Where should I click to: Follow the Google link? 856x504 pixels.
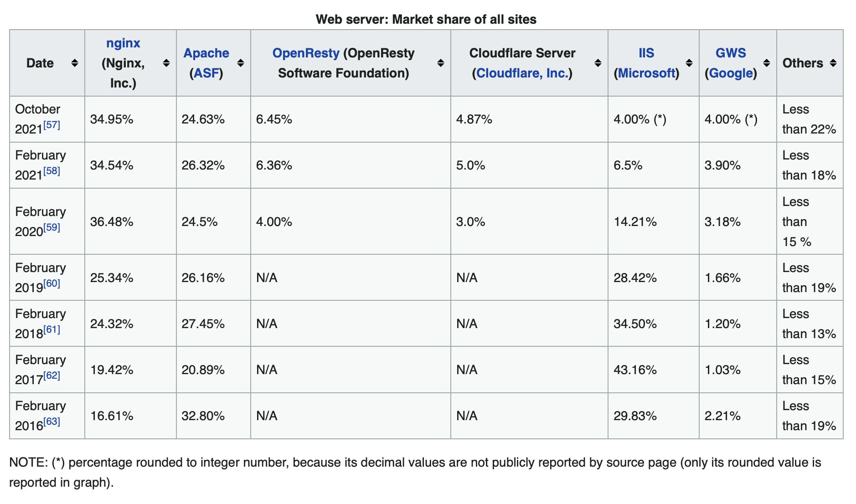coord(731,73)
